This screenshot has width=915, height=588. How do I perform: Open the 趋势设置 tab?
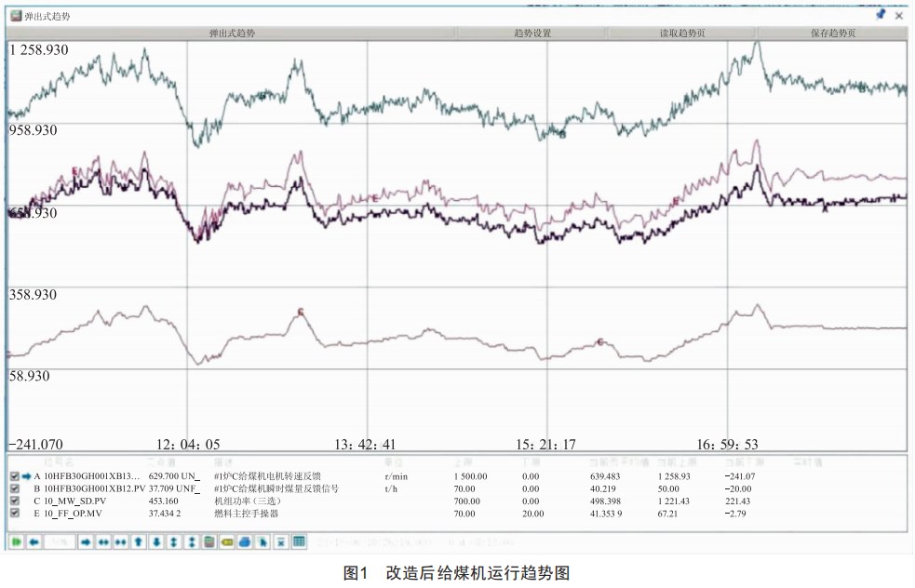pyautogui.click(x=532, y=33)
